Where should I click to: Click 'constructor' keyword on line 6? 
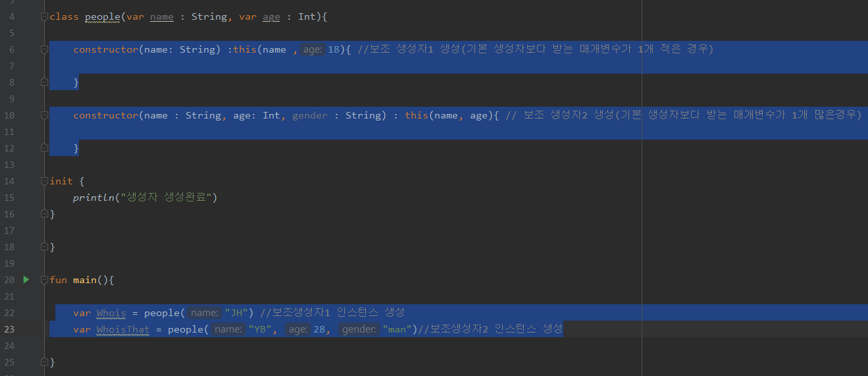(x=105, y=49)
